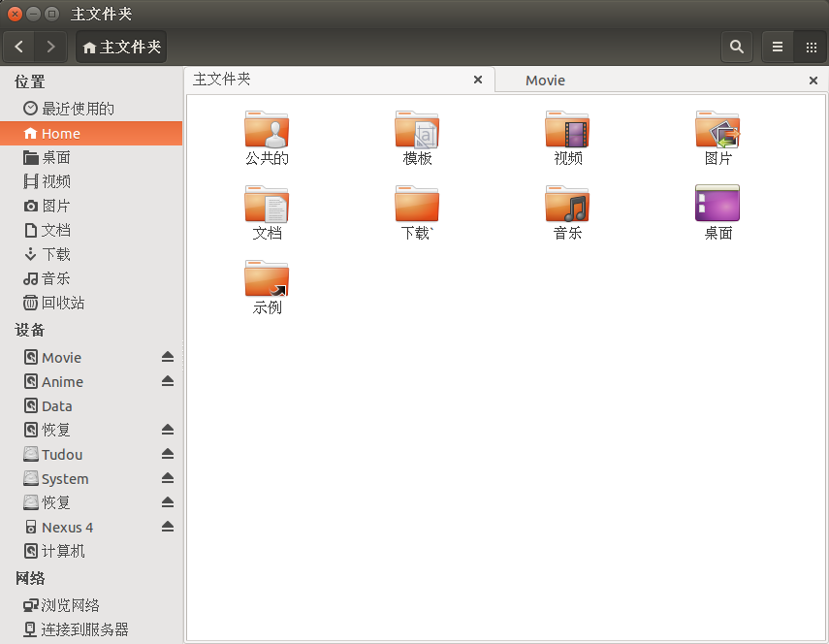Close the 主文件夹 tab
The height and width of the screenshot is (644, 829).
click(478, 80)
